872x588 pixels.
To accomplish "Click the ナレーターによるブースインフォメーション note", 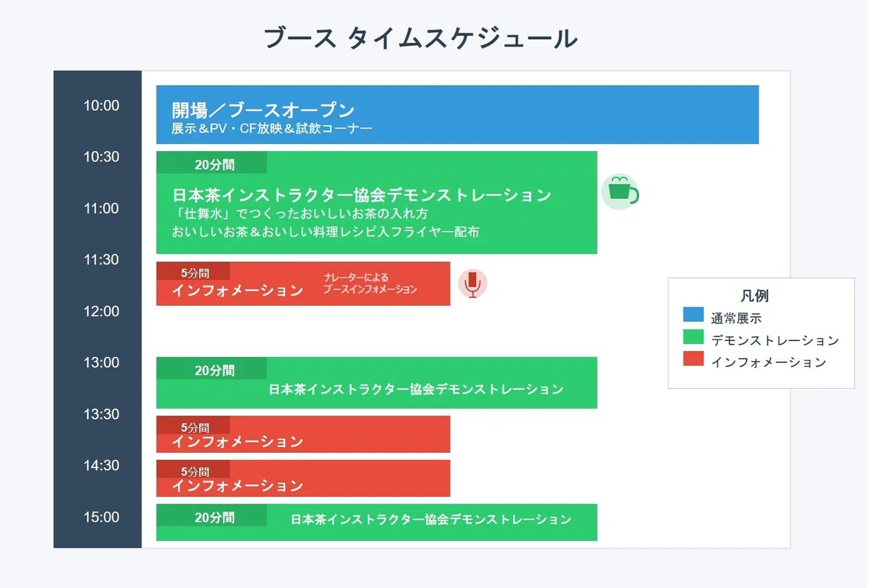I will tap(371, 283).
